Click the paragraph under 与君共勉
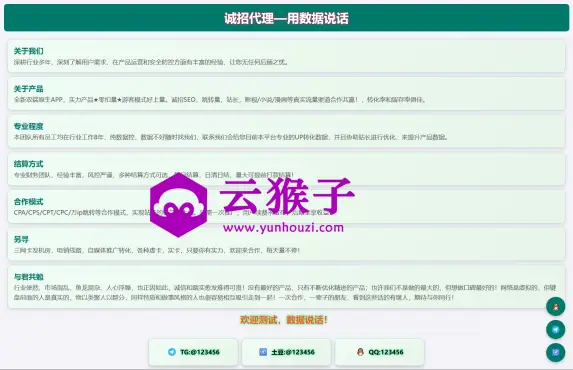Image resolution: width=573 pixels, height=370 pixels. (285, 292)
